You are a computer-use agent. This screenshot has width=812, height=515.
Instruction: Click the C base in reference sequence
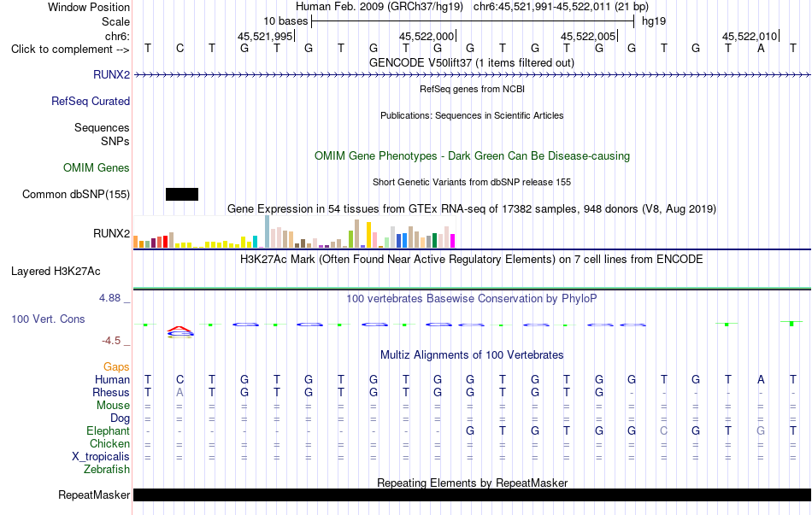[179, 48]
